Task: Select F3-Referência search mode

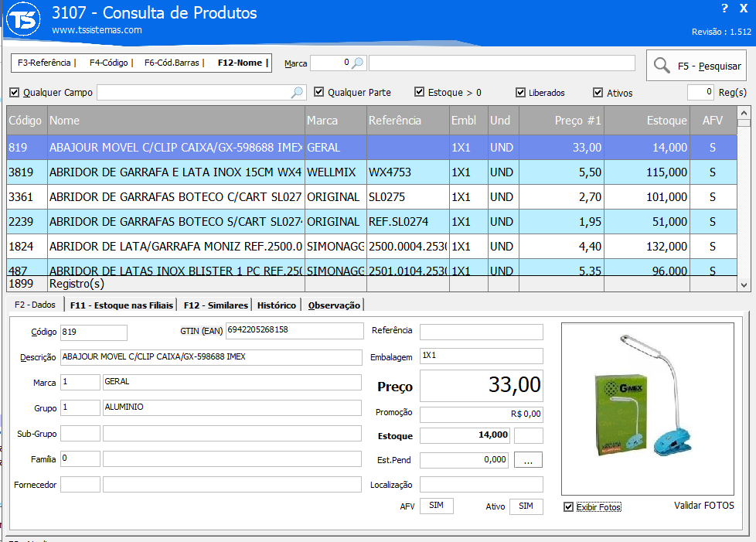Action: (x=44, y=63)
